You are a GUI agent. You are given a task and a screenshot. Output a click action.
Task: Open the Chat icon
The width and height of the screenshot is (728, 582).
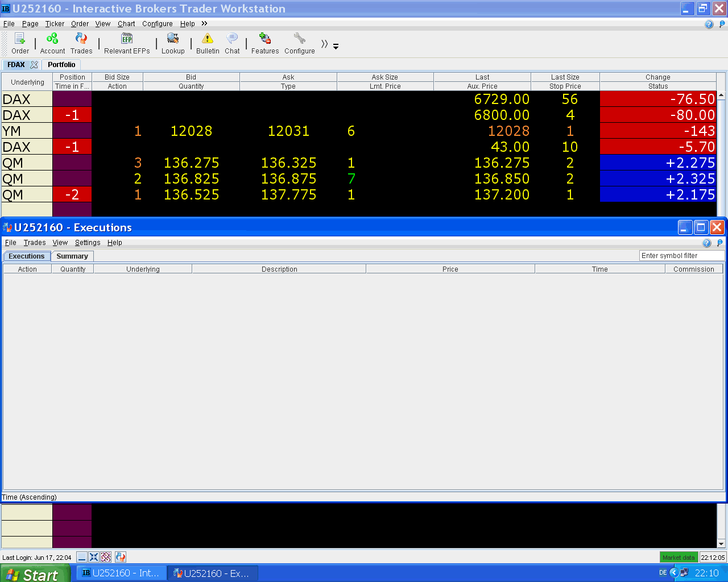point(232,43)
